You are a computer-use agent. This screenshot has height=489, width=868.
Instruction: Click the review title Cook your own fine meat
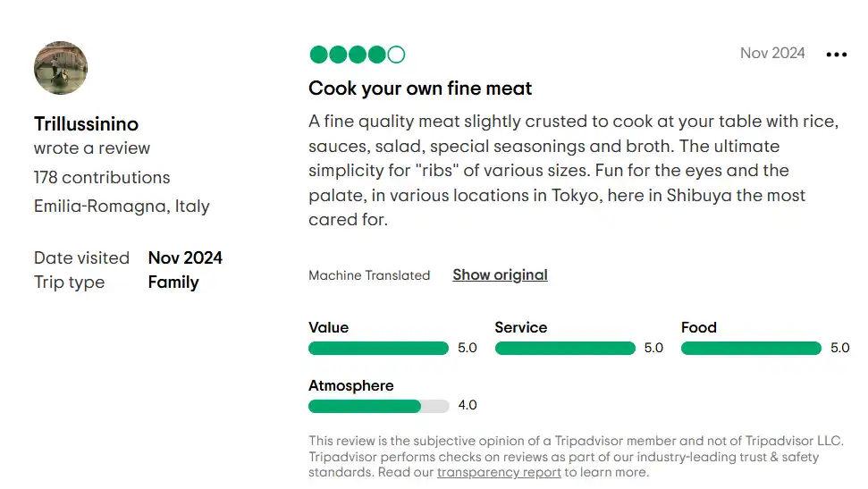(x=419, y=88)
